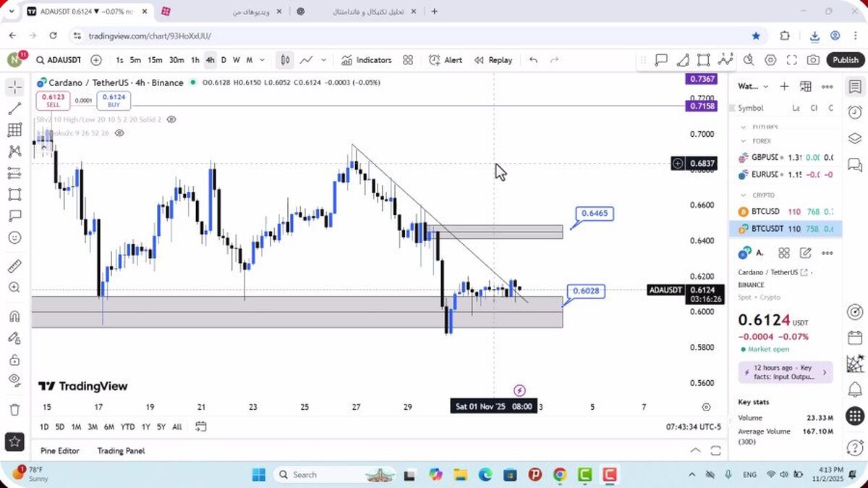Open the Indicators dialog
Viewport: 868px width, 488px height.
click(x=366, y=60)
